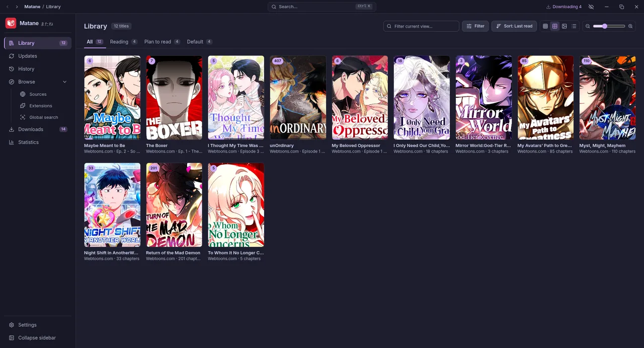Screen dimensions: 644x348
Task: Open Return of the Mad Demon cover
Action: click(174, 205)
